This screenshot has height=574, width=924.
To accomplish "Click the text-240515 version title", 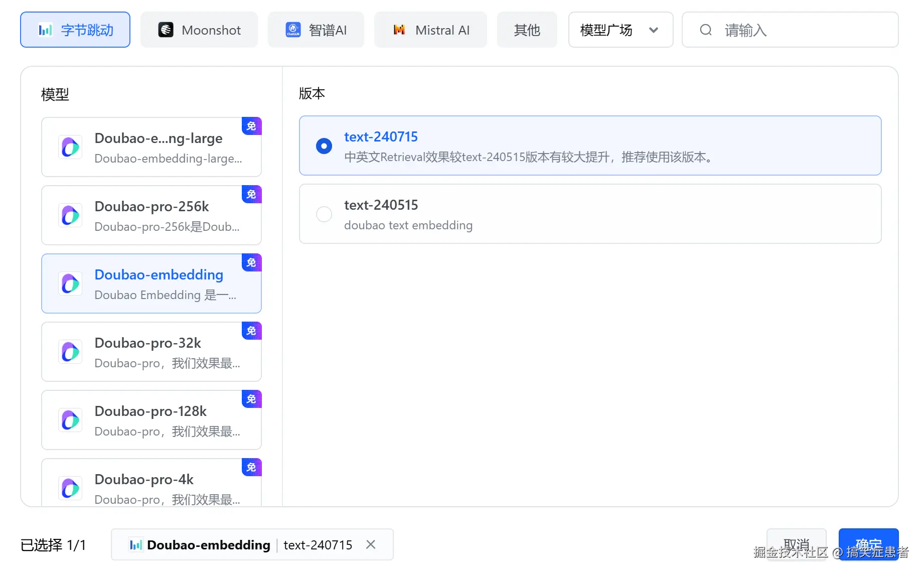I will 381,205.
